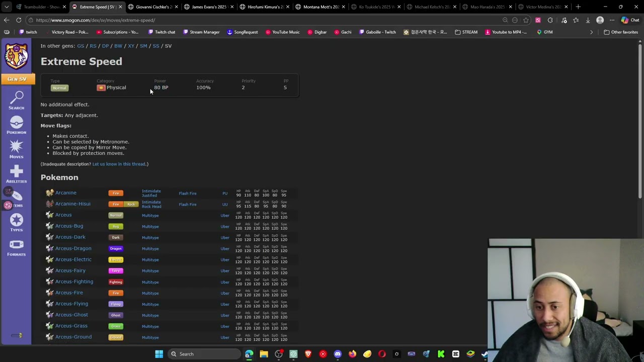Screen dimensions: 644x362
Task: Open the Copilot Chat button
Action: 630,20
